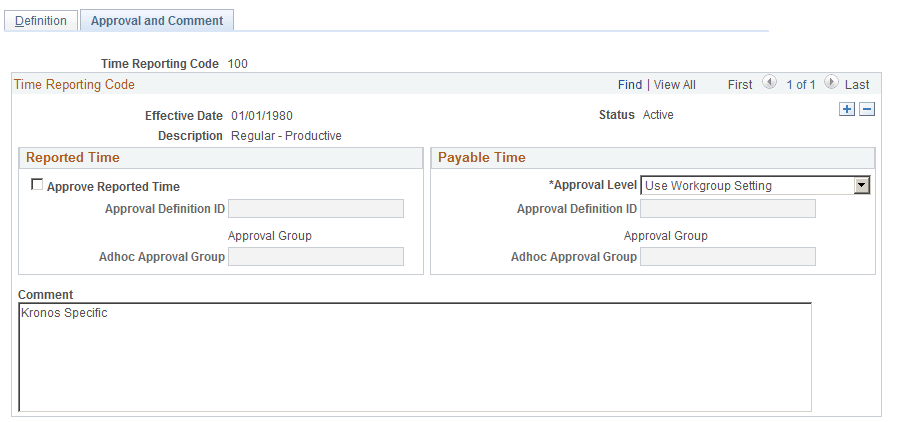Viewport: 910px width, 422px height.
Task: Click Reported Time Adhoc Approval Group field
Action: click(316, 257)
